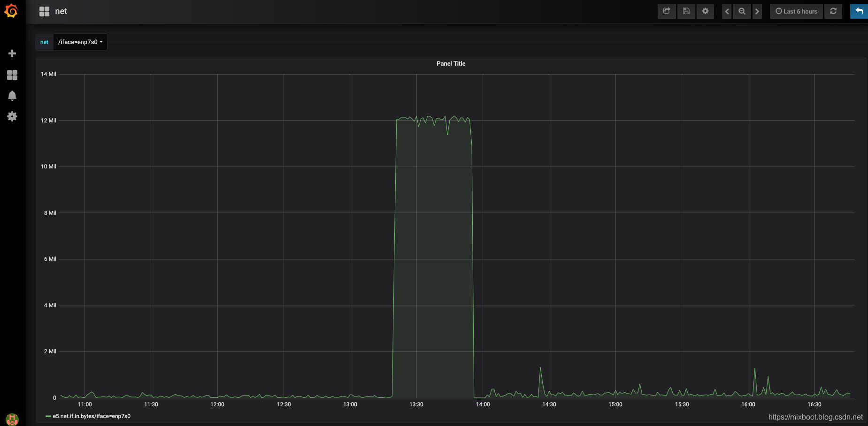The image size is (868, 426).
Task: Shift time range forward
Action: click(x=757, y=11)
